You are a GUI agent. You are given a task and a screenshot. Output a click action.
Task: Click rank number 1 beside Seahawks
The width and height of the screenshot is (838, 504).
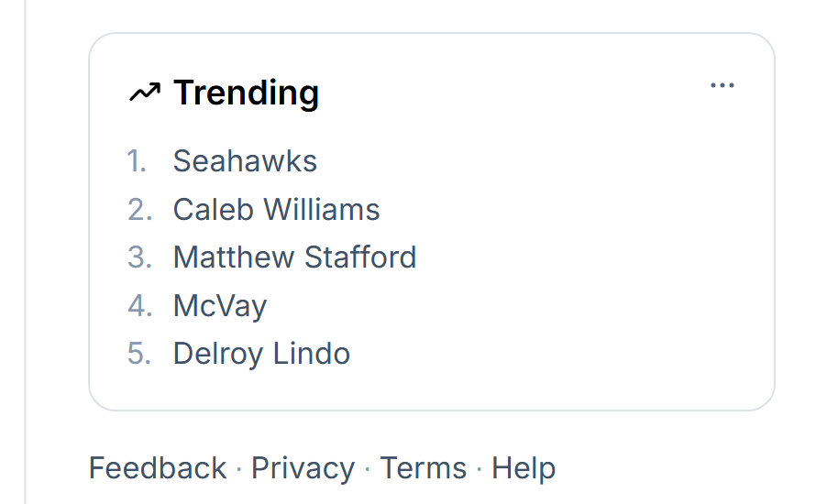coord(138,161)
